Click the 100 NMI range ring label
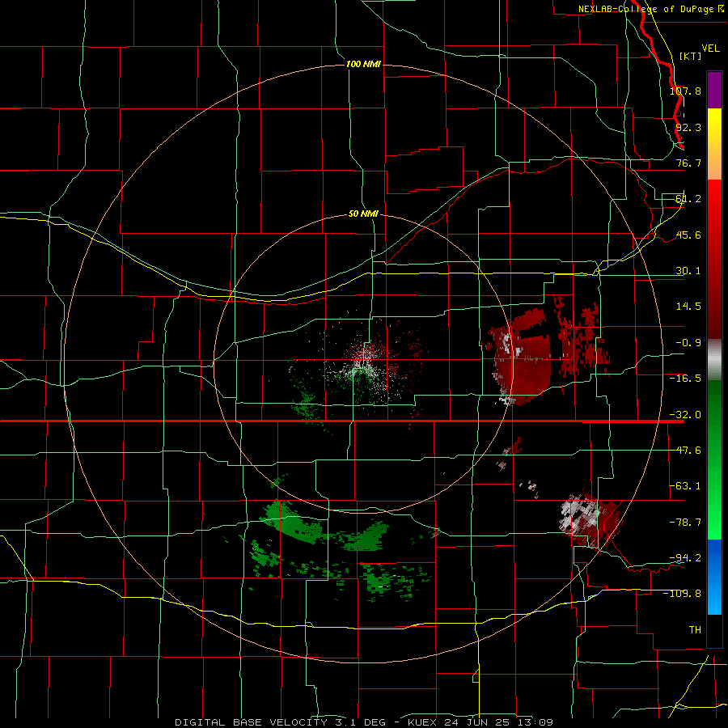Viewport: 728px width, 728px height. (363, 64)
